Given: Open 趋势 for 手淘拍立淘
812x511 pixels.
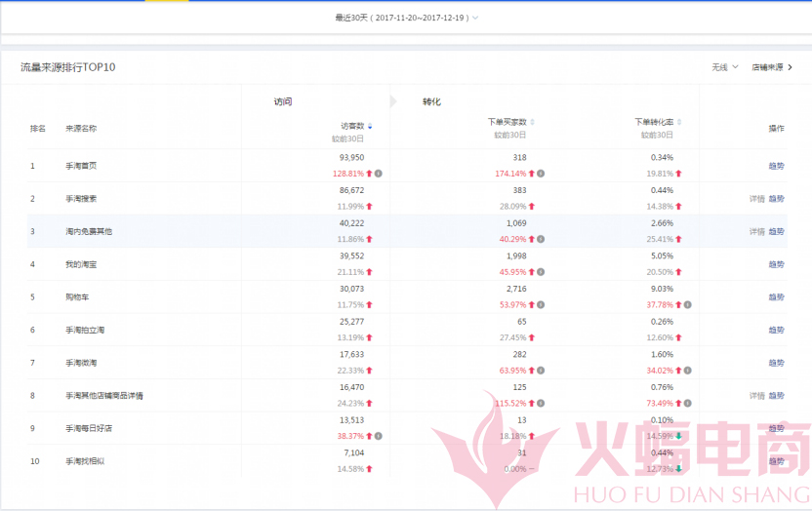Looking at the screenshot, I should pos(776,330).
